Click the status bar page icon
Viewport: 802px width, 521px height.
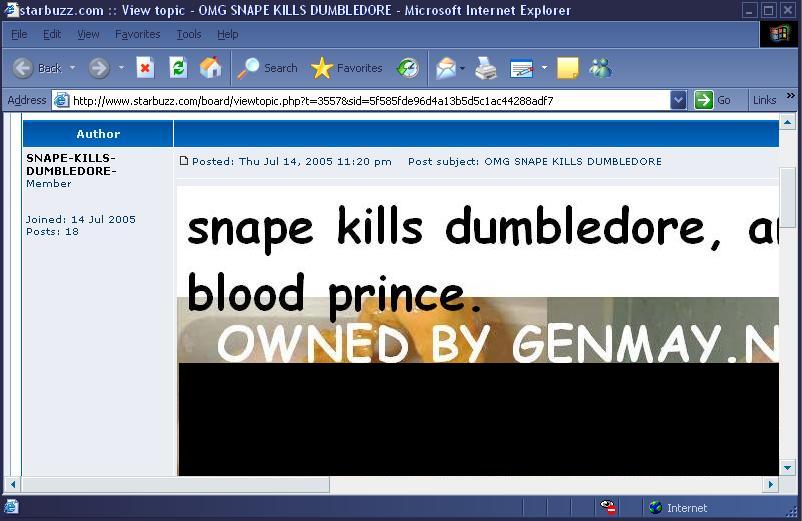pyautogui.click(x=11, y=507)
